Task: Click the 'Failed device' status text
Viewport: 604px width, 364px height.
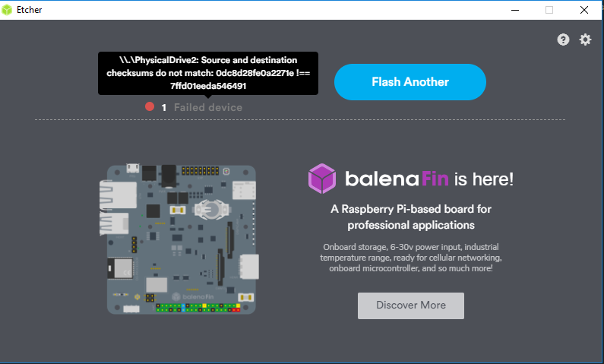Action: [x=208, y=107]
